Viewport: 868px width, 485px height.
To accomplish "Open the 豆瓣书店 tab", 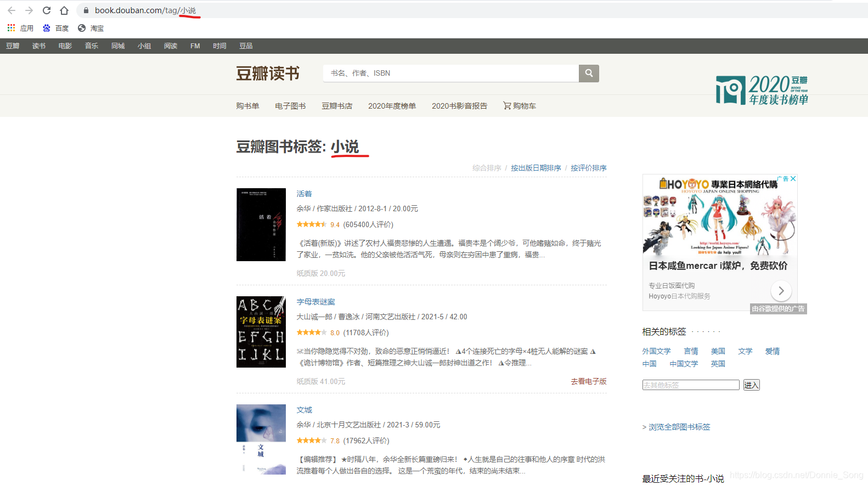I will (337, 106).
